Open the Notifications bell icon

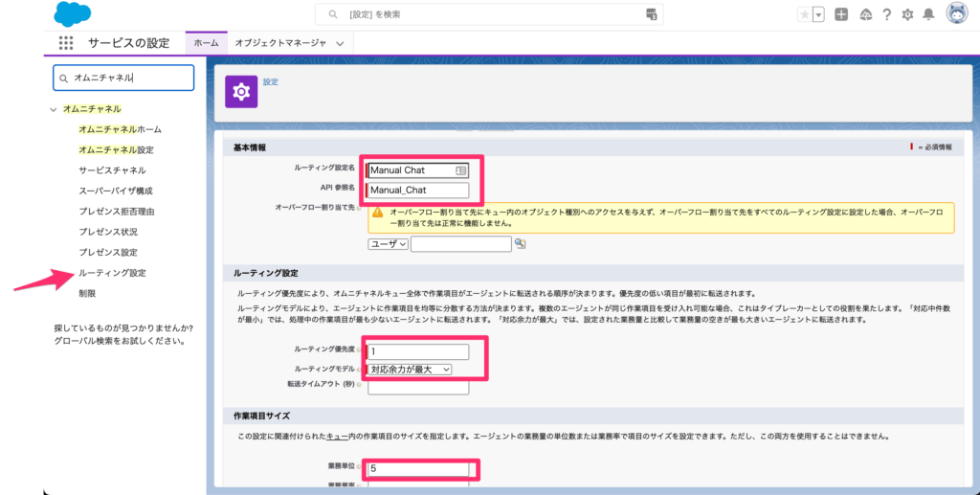pos(928,14)
